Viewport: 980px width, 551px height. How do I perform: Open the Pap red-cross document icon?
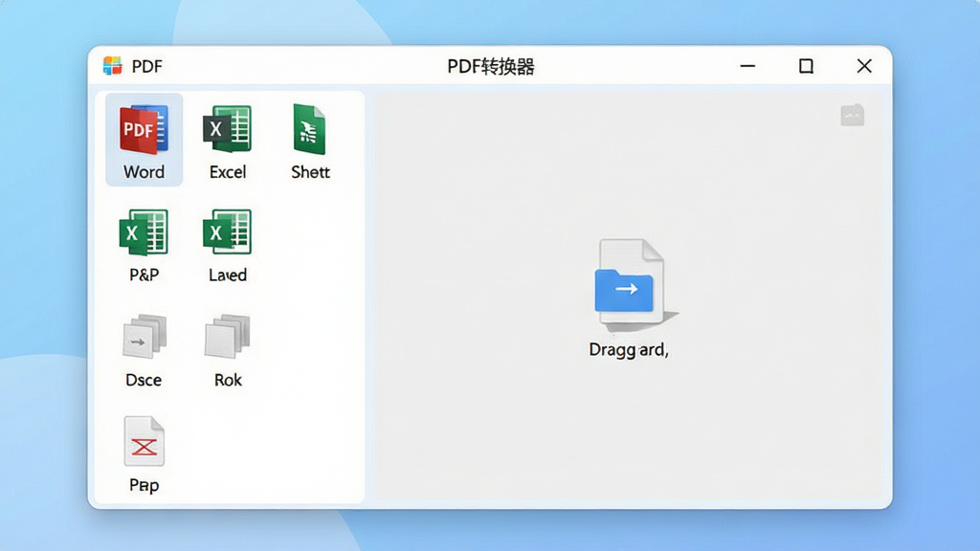pos(145,442)
